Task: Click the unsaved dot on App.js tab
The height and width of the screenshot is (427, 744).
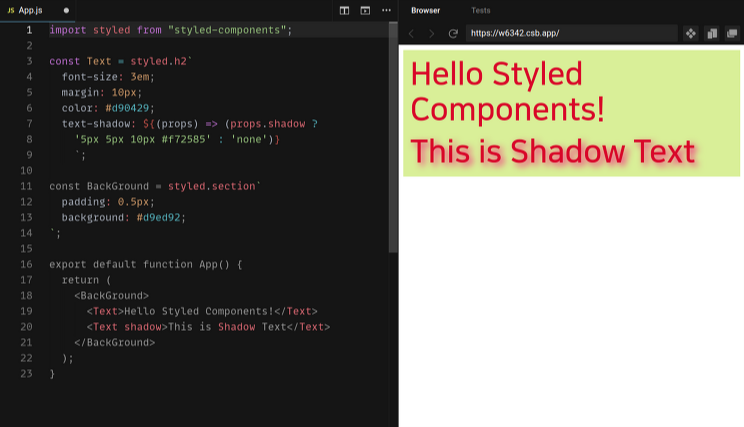Action: coord(66,10)
